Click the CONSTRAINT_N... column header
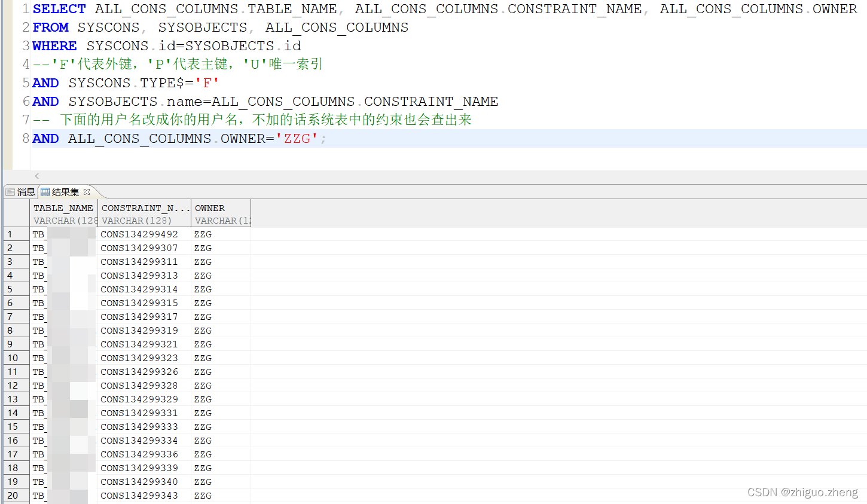The image size is (867, 504). (144, 213)
